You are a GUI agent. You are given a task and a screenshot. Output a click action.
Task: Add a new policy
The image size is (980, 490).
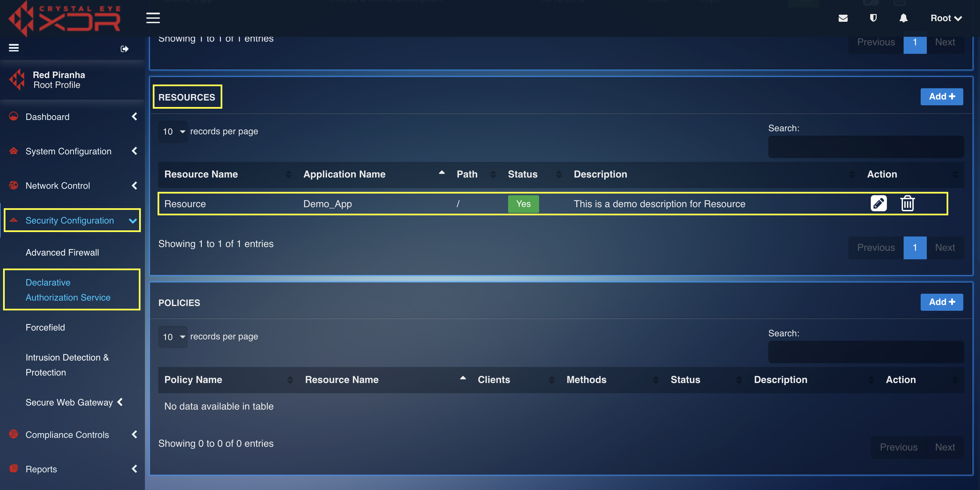click(x=941, y=302)
